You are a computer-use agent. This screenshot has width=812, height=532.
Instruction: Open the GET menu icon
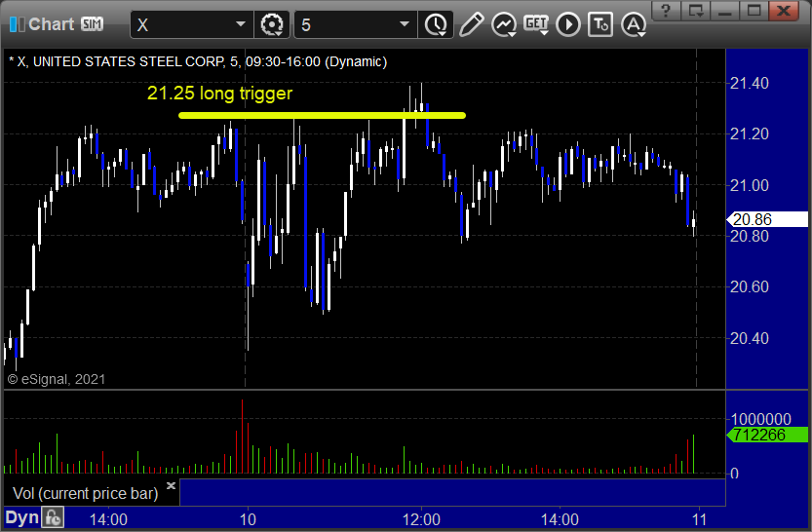536,24
